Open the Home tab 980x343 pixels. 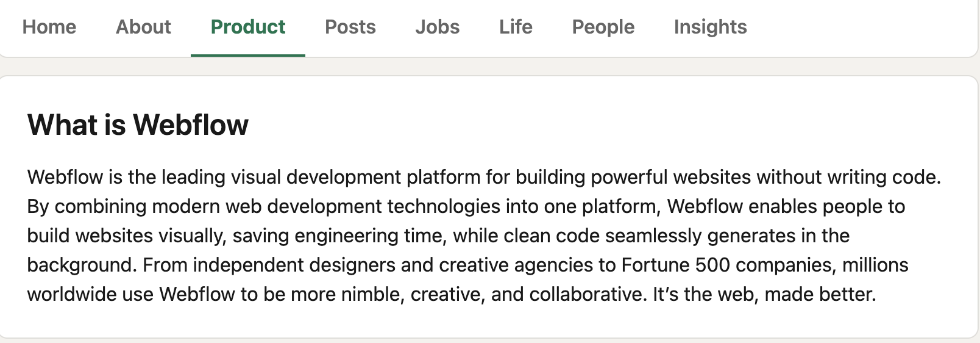point(49,27)
